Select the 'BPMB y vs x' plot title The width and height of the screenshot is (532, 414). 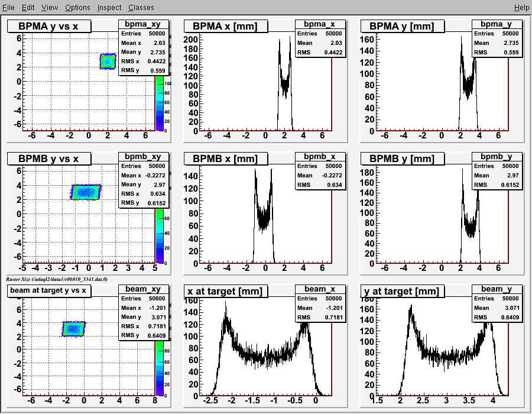49,159
